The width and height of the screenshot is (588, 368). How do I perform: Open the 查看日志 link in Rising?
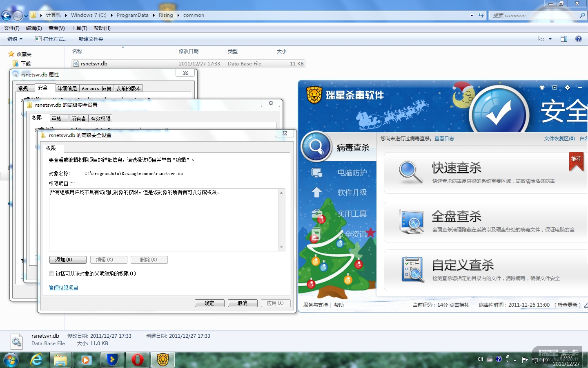point(444,139)
